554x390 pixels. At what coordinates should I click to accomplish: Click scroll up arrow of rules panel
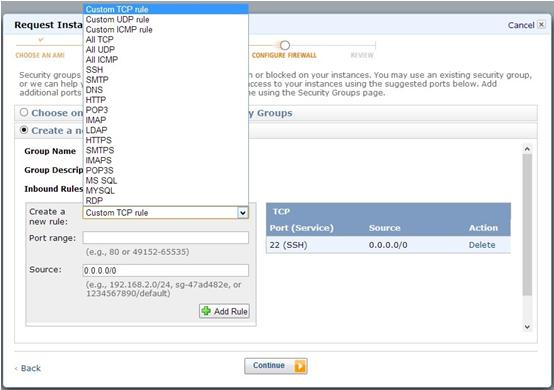[527, 149]
